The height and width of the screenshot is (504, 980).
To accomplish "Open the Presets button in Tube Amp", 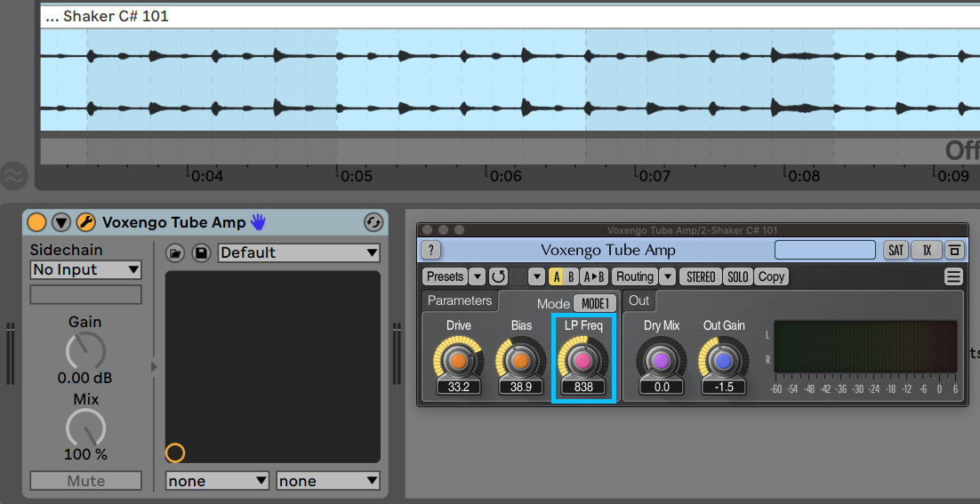I will (445, 276).
